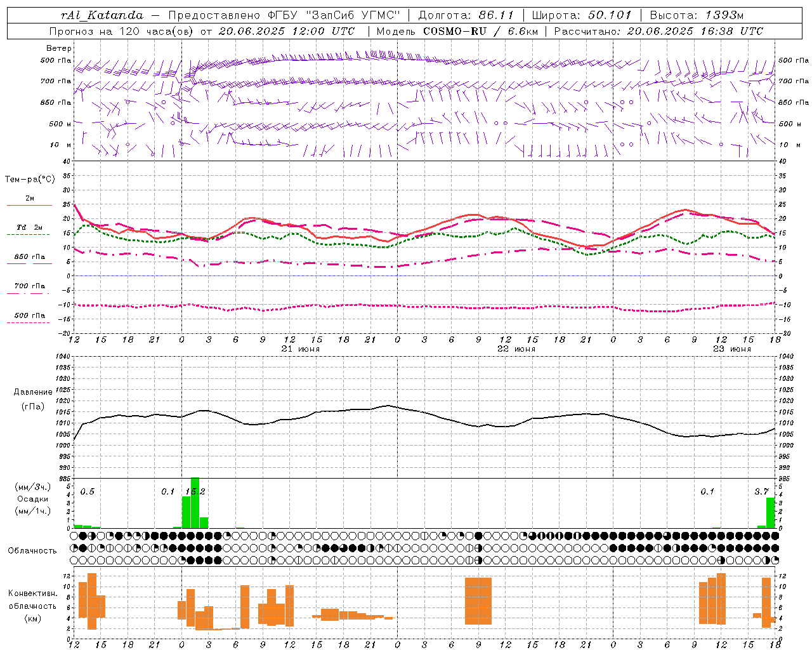Screen dimensions: 812x650
Task: Click the Тем-ра(°C) panel label
Action: tap(30, 180)
